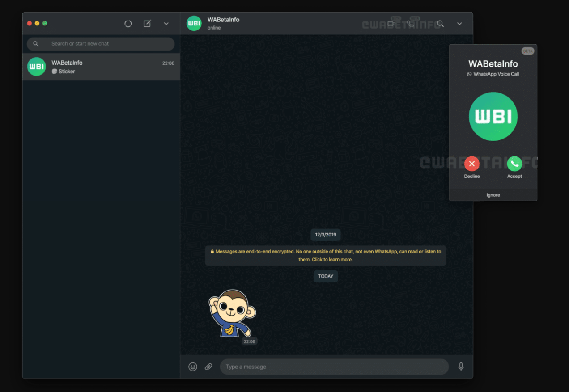Ignore the incoming call
Screen dimensions: 569x392
(x=493, y=195)
